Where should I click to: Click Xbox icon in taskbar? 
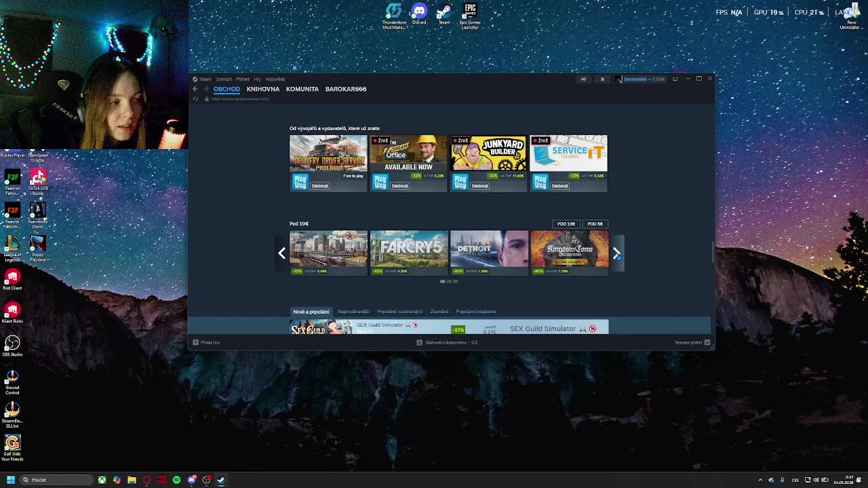102,480
